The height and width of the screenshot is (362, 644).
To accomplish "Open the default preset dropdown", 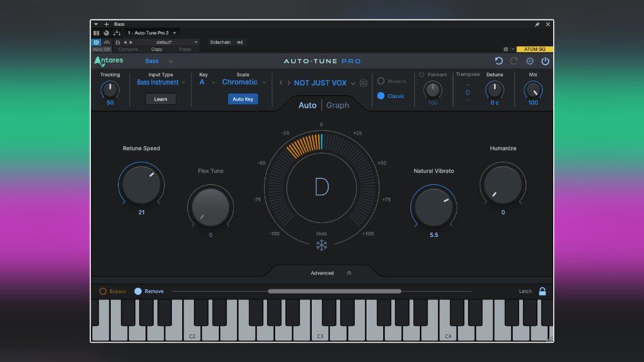I will pyautogui.click(x=167, y=43).
